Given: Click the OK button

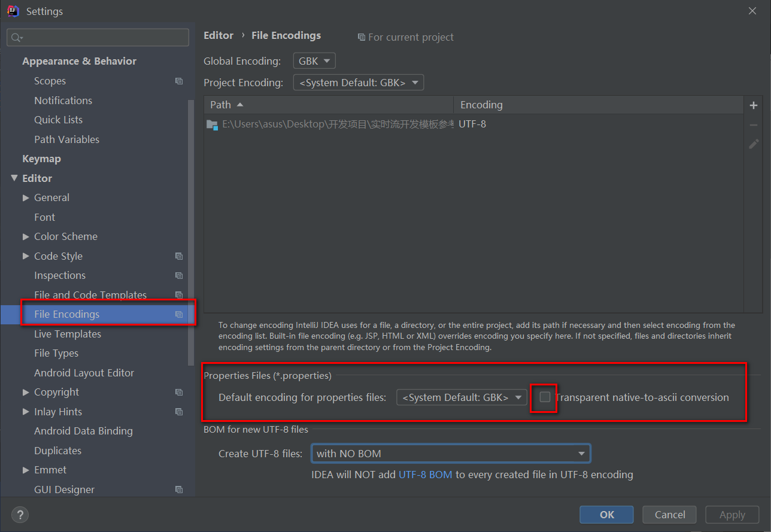Looking at the screenshot, I should (x=606, y=515).
